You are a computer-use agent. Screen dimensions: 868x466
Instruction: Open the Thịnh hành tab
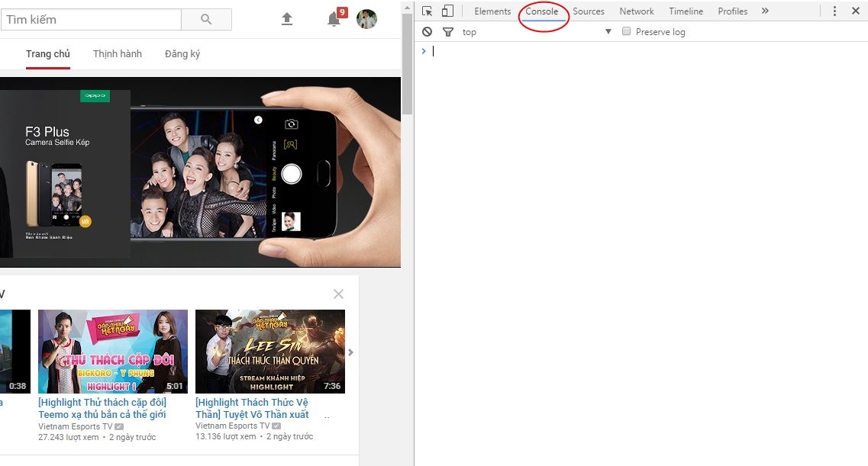click(118, 53)
